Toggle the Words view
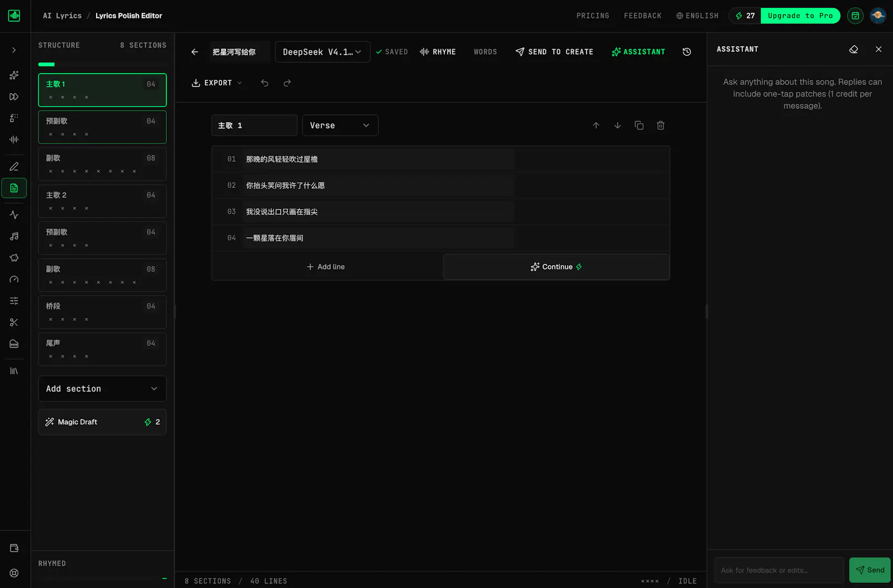 coord(485,52)
